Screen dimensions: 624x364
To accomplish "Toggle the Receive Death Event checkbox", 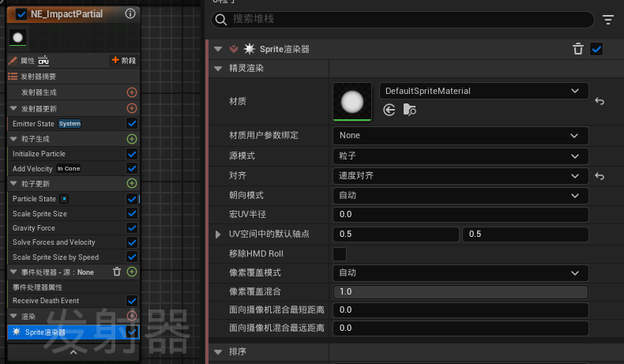I will pyautogui.click(x=132, y=301).
